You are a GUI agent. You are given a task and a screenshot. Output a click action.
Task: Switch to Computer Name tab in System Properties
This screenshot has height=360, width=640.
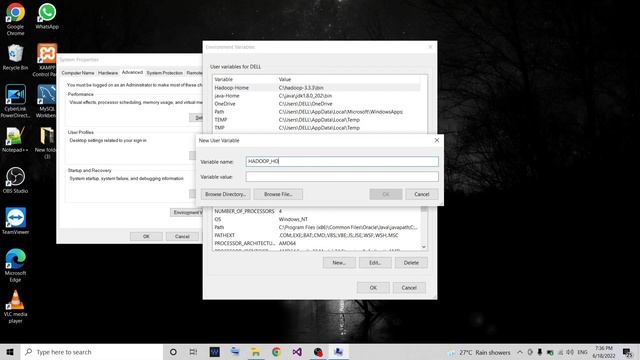click(x=78, y=73)
